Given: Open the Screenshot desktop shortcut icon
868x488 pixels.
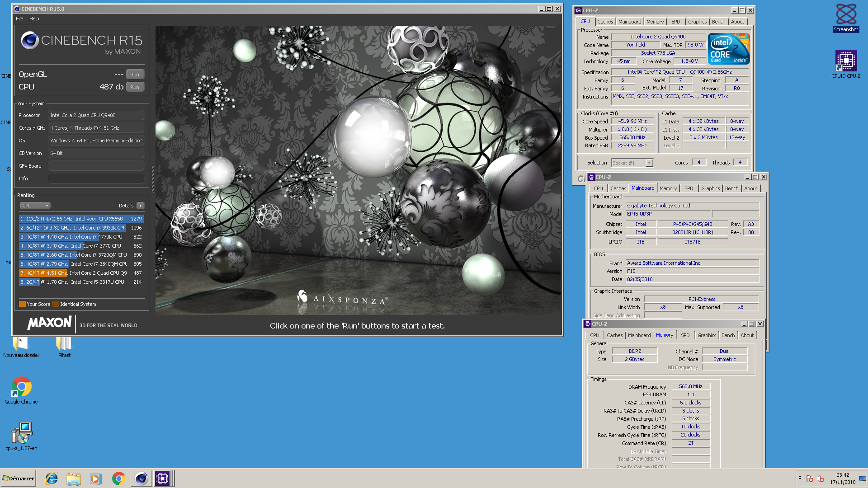Looking at the screenshot, I should [x=846, y=18].
